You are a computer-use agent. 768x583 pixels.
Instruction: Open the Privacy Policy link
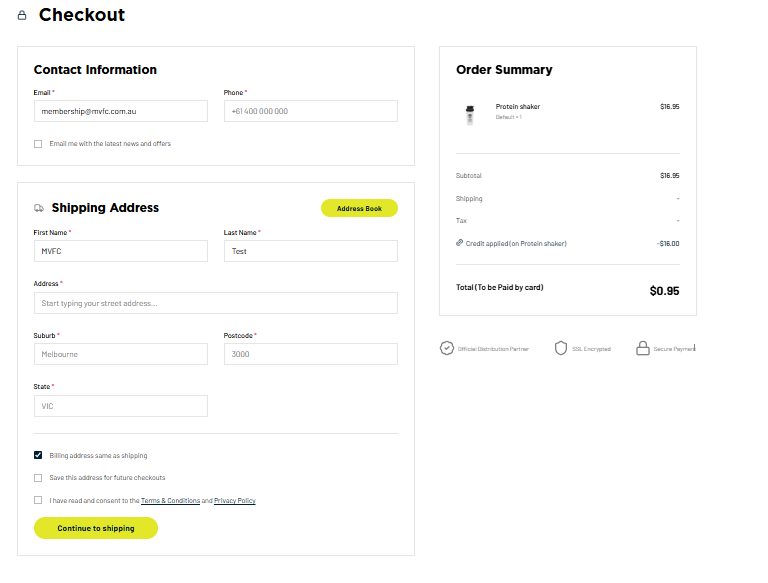(x=235, y=501)
